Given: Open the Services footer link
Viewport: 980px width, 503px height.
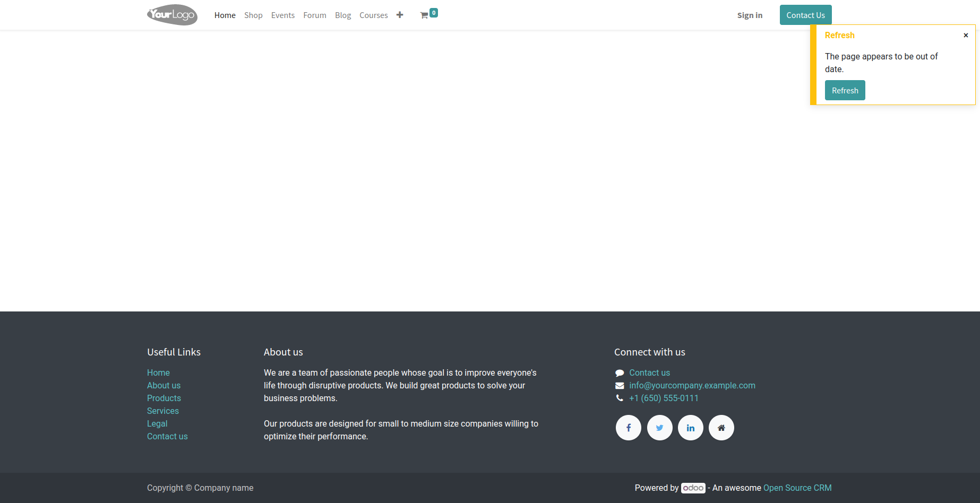Looking at the screenshot, I should click(x=163, y=411).
